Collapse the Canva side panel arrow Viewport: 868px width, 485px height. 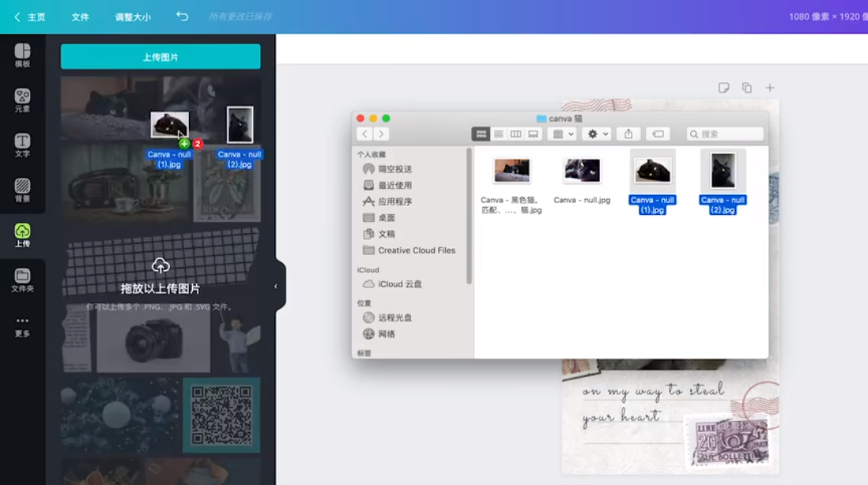276,287
